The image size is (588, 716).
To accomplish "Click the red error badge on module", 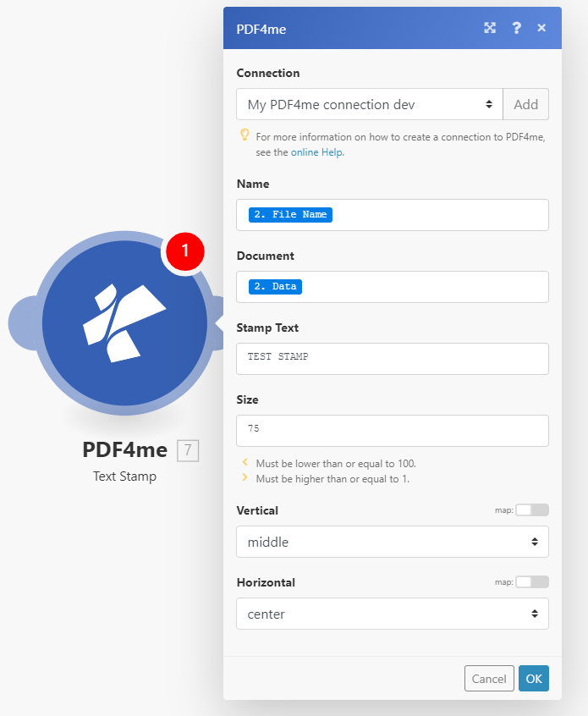I will tap(185, 251).
